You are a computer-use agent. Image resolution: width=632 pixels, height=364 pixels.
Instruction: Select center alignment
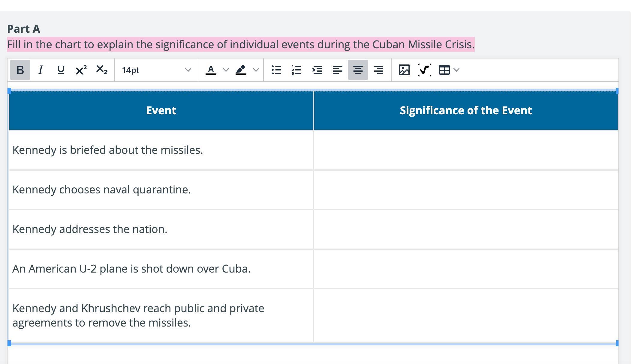358,70
